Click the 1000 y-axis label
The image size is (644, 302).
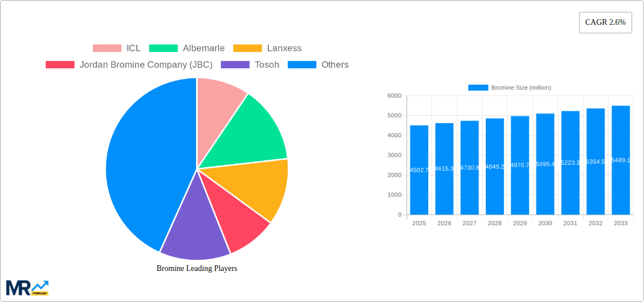[394, 195]
